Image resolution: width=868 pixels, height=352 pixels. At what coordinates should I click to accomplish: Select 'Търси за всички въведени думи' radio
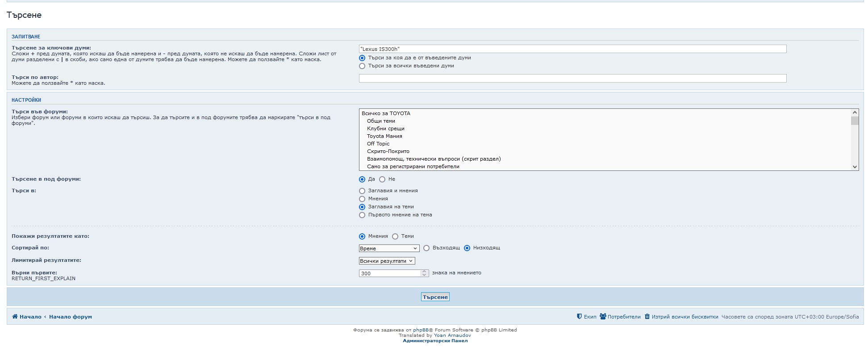[362, 66]
